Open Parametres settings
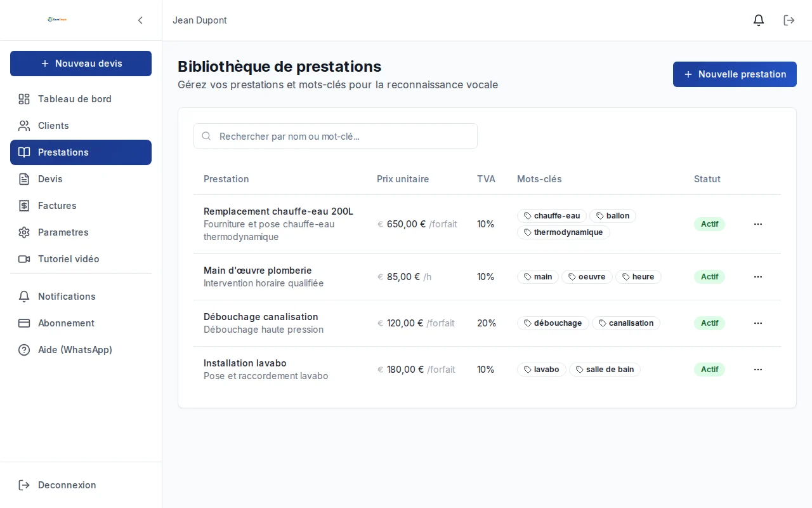 pos(81,232)
